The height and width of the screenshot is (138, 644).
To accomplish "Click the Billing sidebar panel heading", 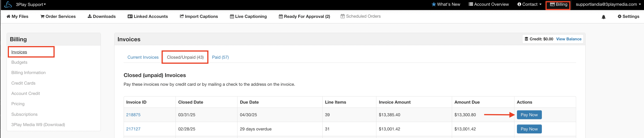I will tap(18, 39).
